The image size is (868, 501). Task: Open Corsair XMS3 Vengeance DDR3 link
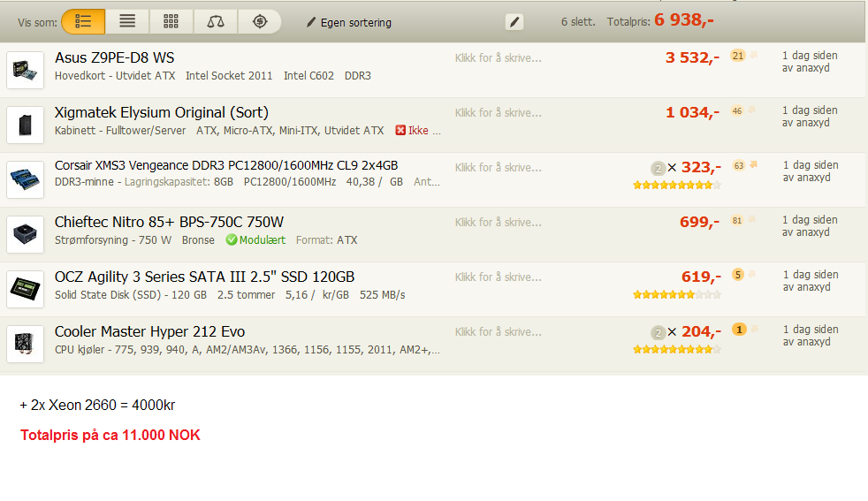pos(226,165)
